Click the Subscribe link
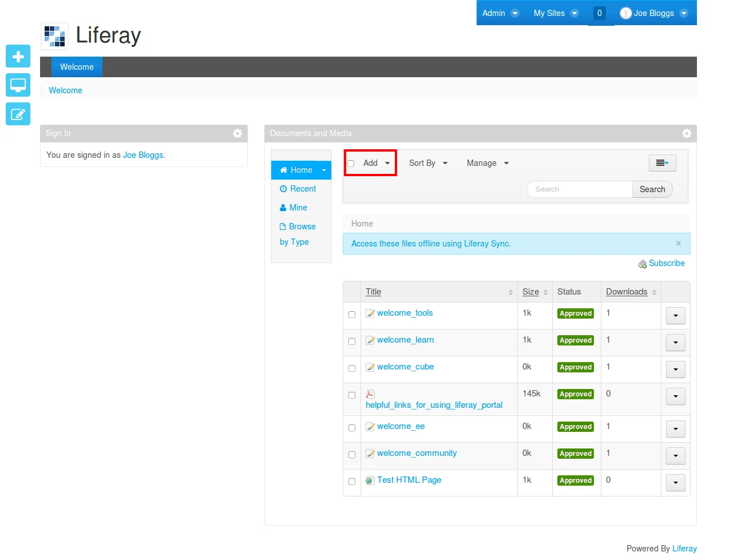Viewport: 737px width, 560px height. click(x=667, y=263)
